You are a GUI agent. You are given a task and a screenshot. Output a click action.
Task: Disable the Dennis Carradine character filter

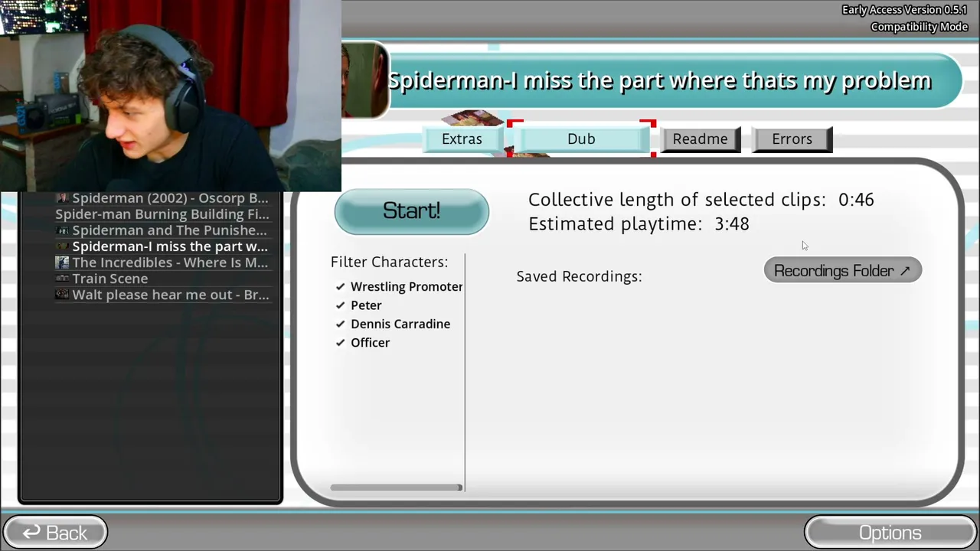pyautogui.click(x=393, y=324)
